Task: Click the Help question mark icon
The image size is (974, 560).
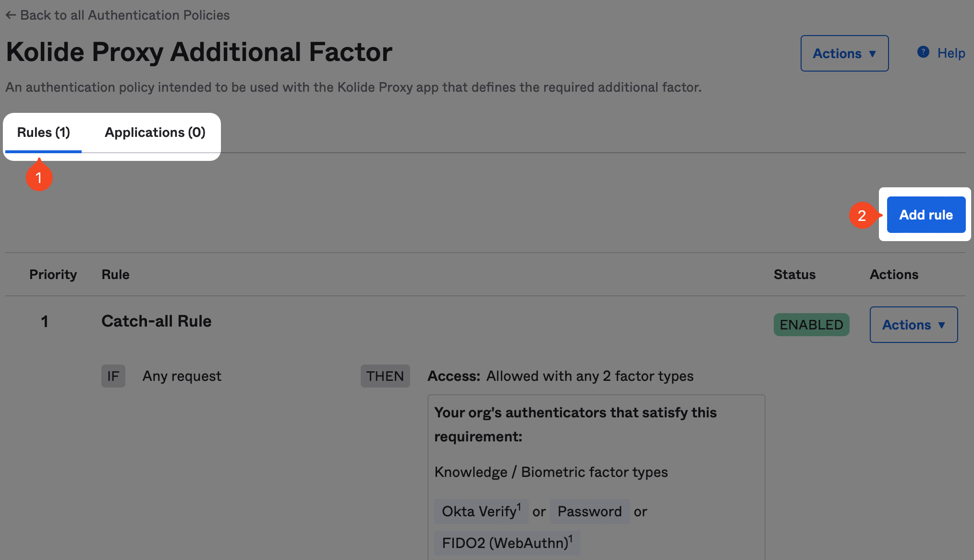Action: click(x=923, y=52)
